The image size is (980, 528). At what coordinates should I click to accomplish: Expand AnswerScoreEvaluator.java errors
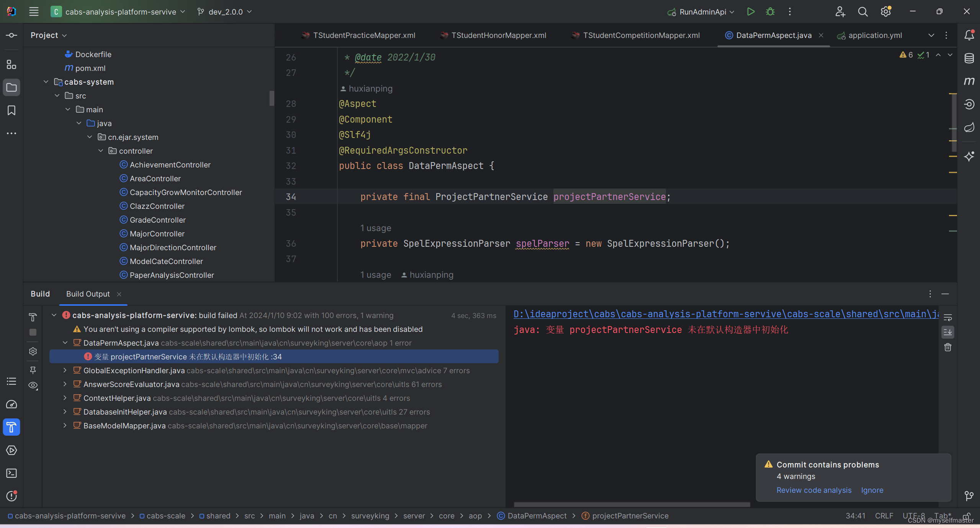65,384
